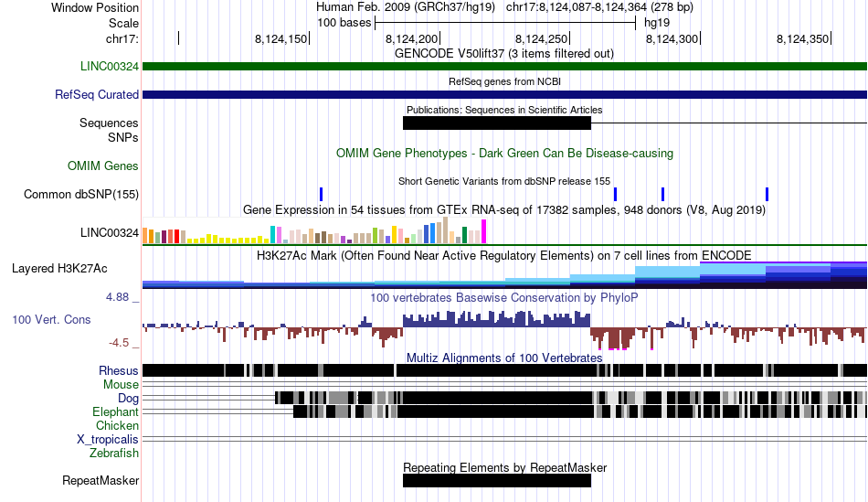Click the dbSNP marker nearest 8,124,350

click(767, 195)
